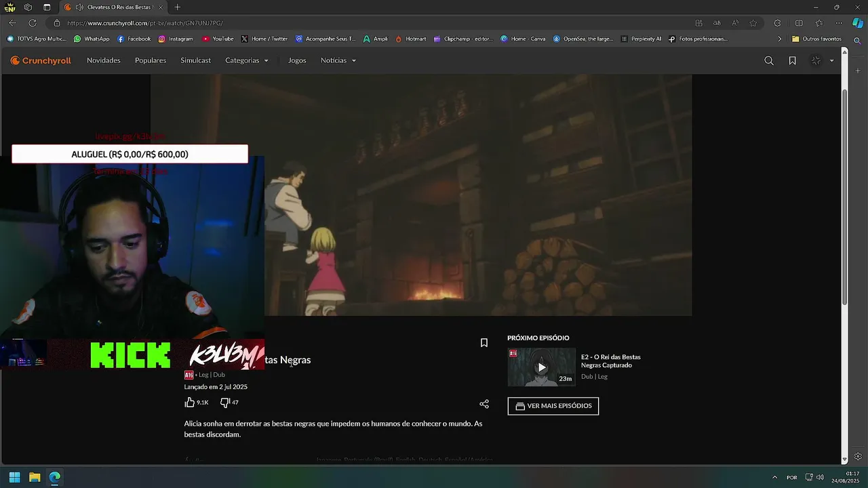868x488 pixels.
Task: Click the browser back arrow
Action: [12, 23]
